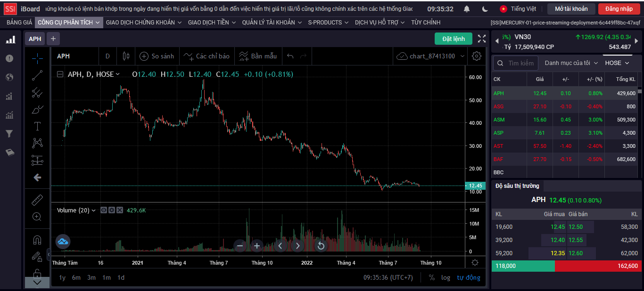Open Volume indicator settings gear
This screenshot has height=291, width=644.
pyautogui.click(x=112, y=210)
